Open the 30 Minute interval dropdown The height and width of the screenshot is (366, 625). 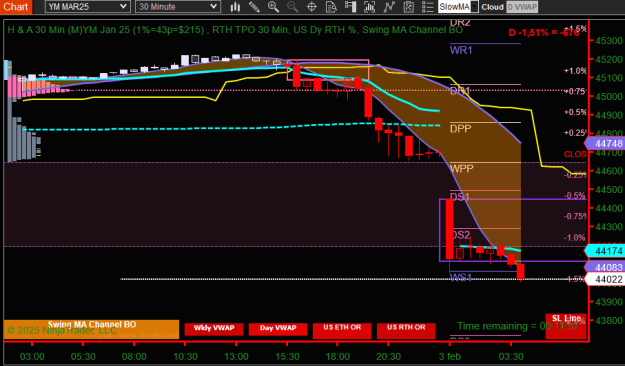click(177, 7)
